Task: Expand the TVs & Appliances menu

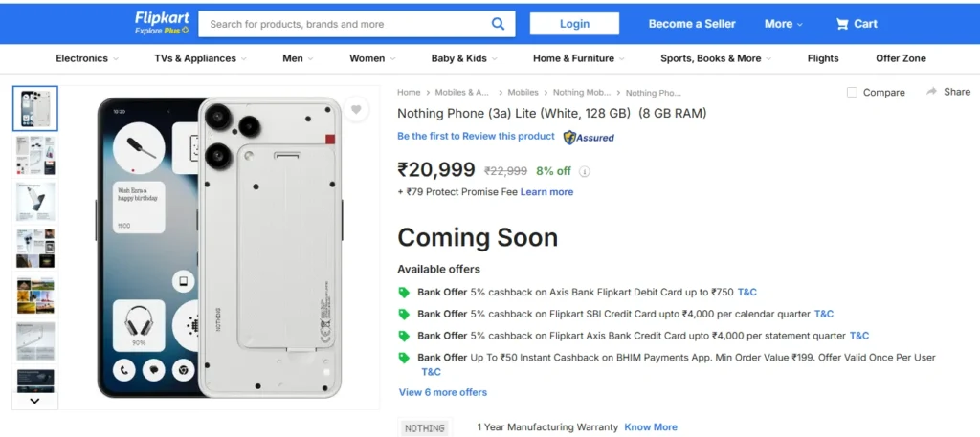Action: tap(199, 58)
